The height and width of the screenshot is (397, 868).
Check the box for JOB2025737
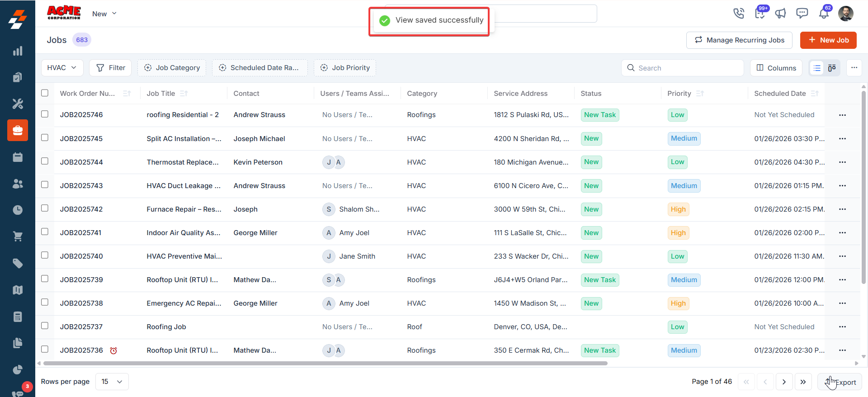pos(45,326)
